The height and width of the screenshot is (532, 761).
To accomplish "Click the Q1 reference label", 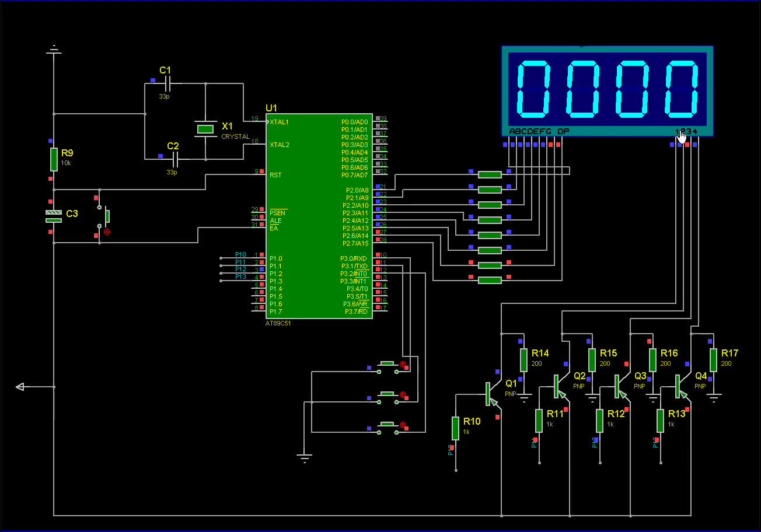I will click(511, 384).
